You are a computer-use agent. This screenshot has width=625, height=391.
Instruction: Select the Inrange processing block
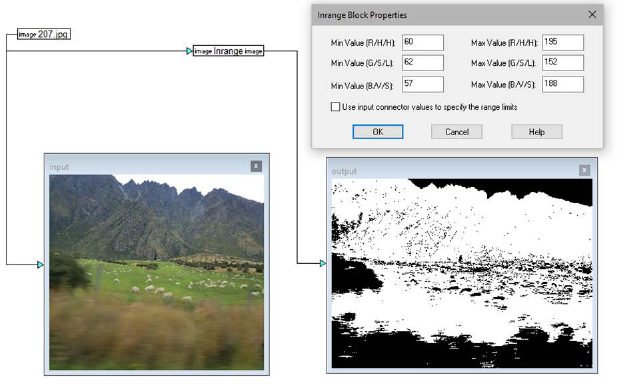click(x=228, y=51)
